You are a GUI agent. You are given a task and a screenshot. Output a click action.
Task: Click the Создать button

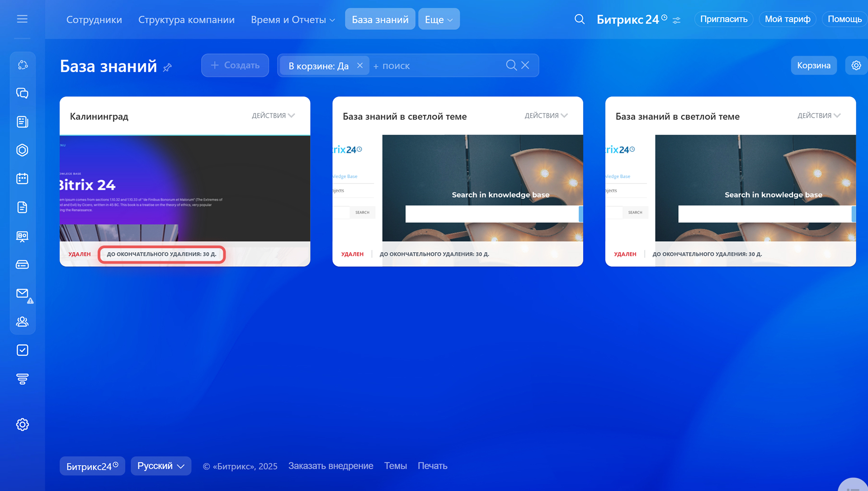pyautogui.click(x=235, y=66)
